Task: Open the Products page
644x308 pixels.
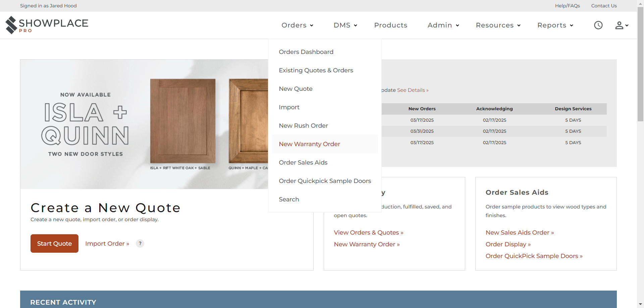Action: point(391,25)
